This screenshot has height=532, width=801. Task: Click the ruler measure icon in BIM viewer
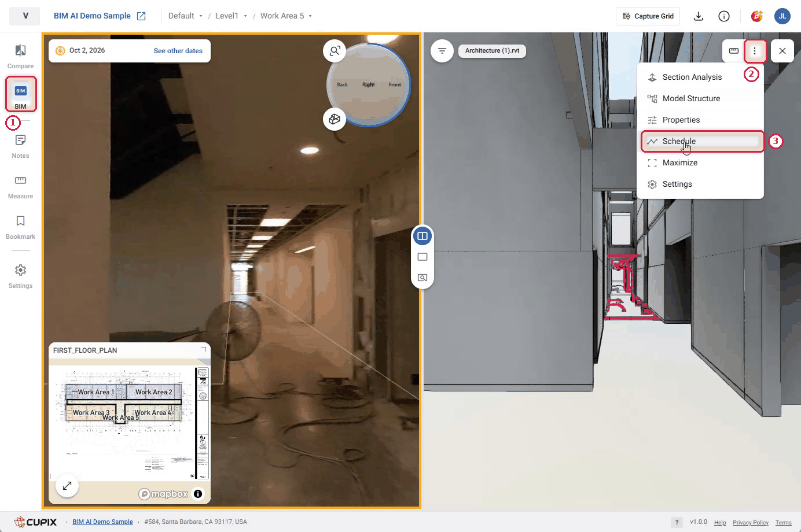coord(734,51)
